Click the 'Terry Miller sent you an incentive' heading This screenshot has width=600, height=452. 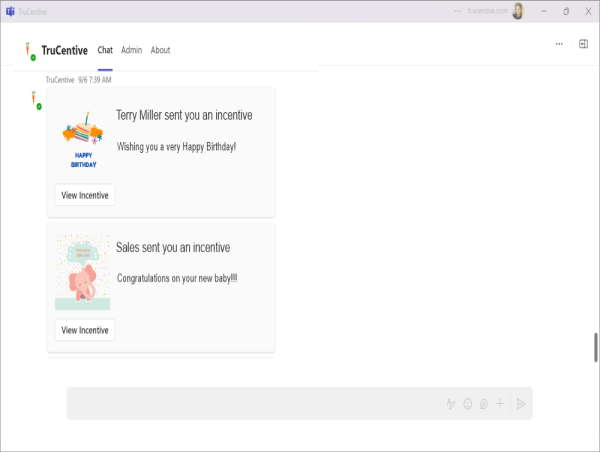[184, 115]
